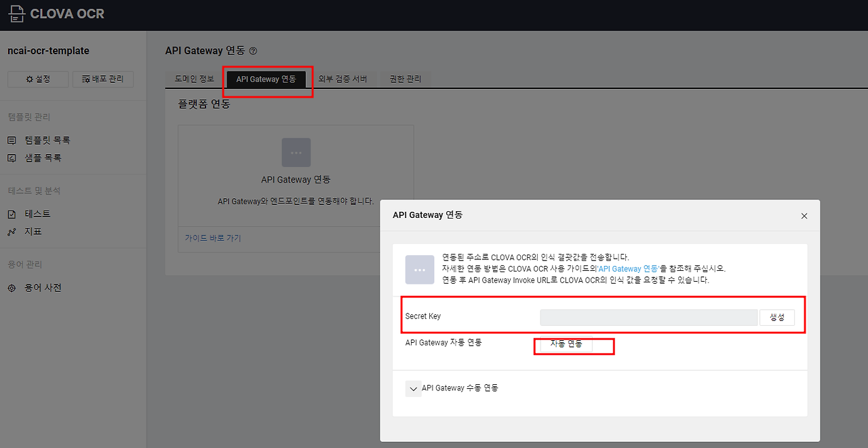Click the Secret Key input field
This screenshot has width=868, height=448.
[648, 318]
